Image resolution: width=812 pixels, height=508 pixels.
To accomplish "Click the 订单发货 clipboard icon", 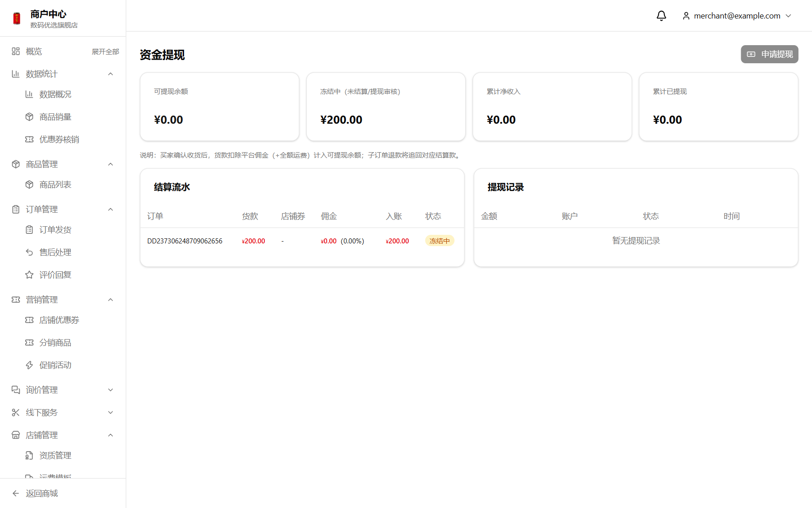I will tap(29, 230).
